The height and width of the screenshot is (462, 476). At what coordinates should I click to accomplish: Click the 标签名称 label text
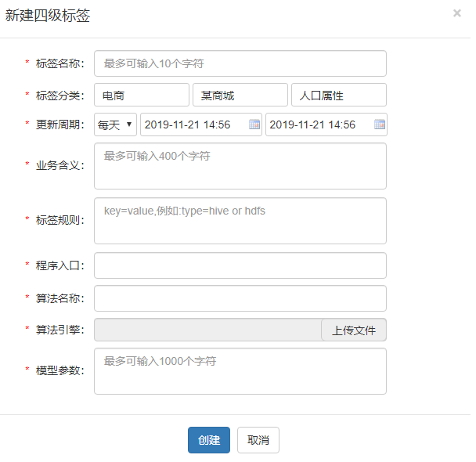tap(59, 63)
